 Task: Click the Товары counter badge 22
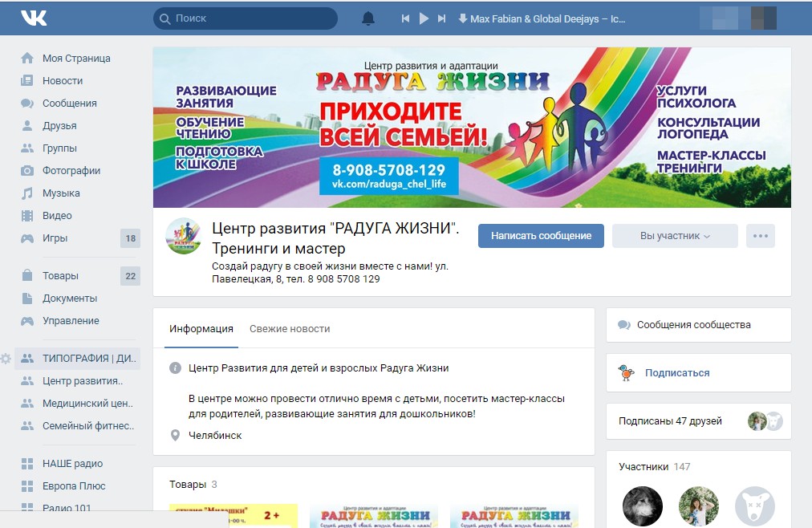(x=131, y=276)
